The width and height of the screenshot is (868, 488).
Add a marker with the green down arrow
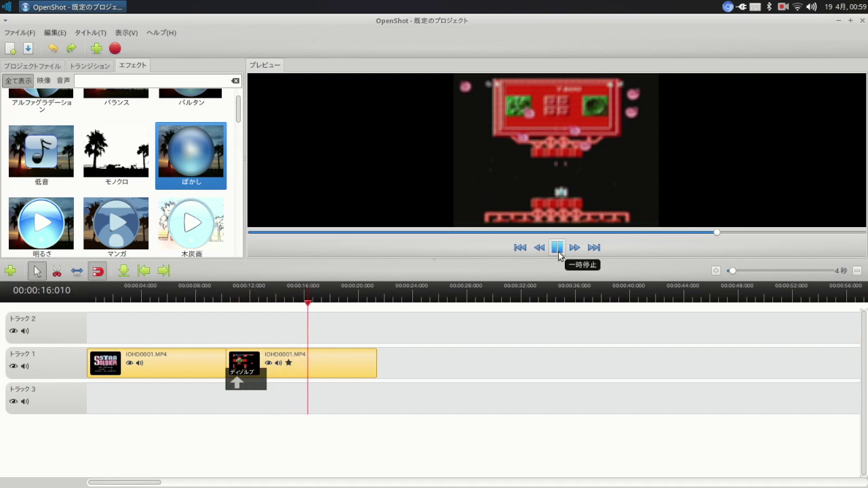(123, 271)
